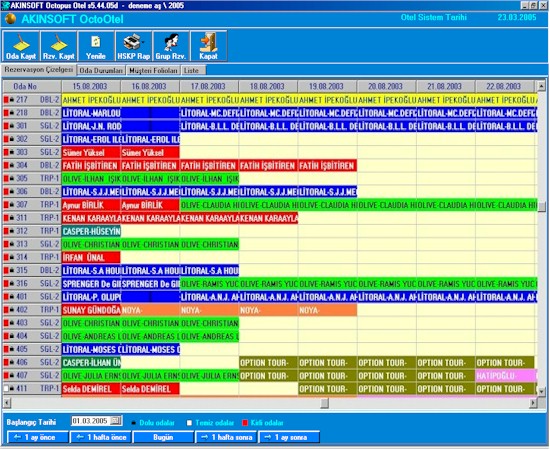550x450 pixels.
Task: Click vertical scrollbar down arrow
Action: point(541,391)
